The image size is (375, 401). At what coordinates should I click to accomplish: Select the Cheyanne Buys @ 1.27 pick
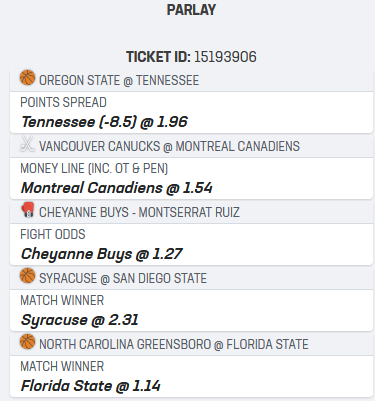[x=101, y=254]
